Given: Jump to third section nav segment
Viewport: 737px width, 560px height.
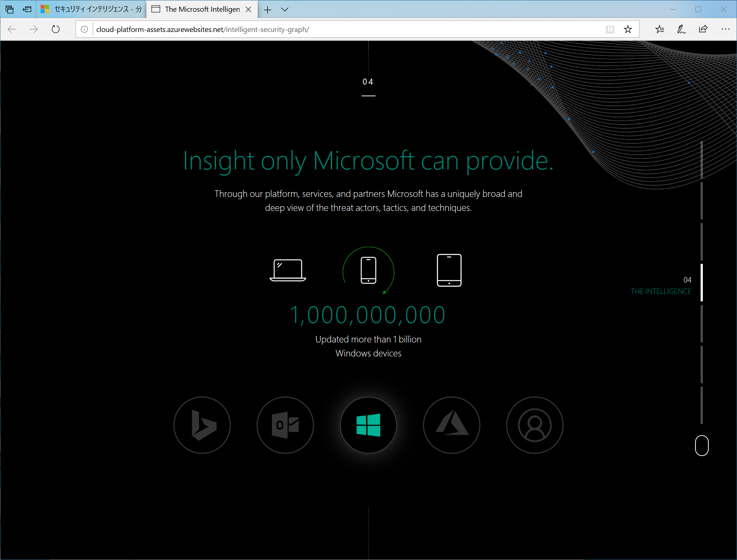Looking at the screenshot, I should [702, 241].
